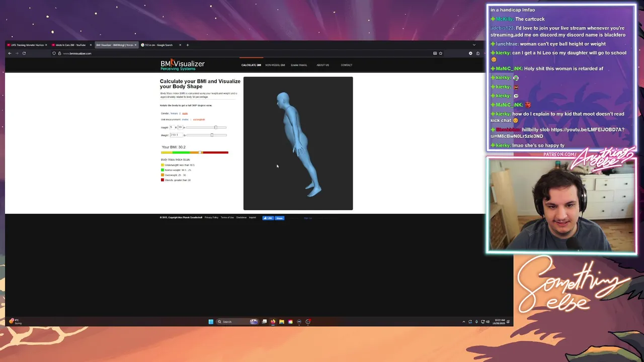Click the Facebook Like button
Image resolution: width=644 pixels, height=362 pixels.
coord(268,218)
